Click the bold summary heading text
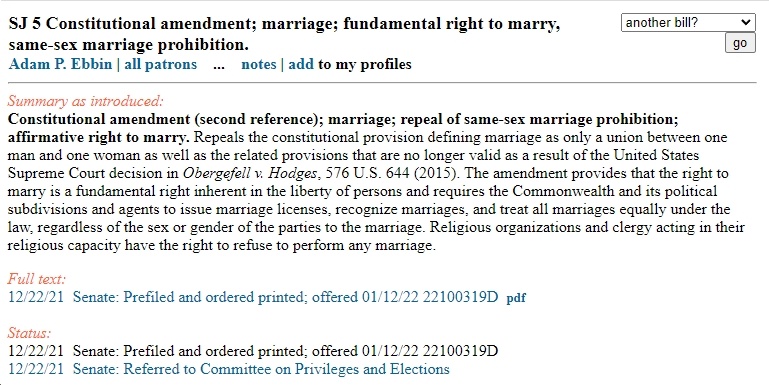This screenshot has height=385, width=769. click(343, 128)
